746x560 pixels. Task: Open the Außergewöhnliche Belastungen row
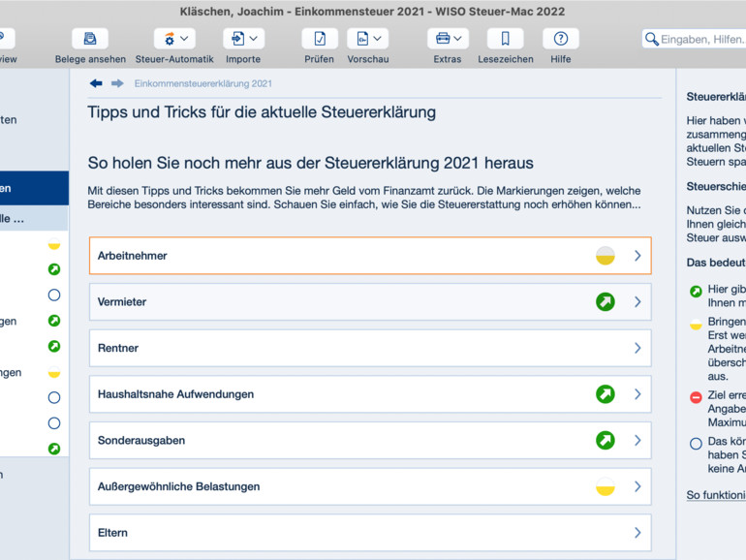(x=370, y=486)
